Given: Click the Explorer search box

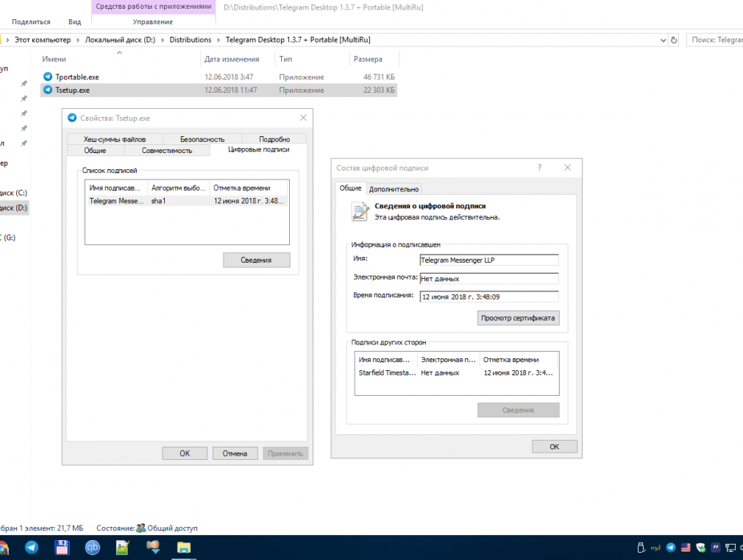Looking at the screenshot, I should [x=714, y=40].
